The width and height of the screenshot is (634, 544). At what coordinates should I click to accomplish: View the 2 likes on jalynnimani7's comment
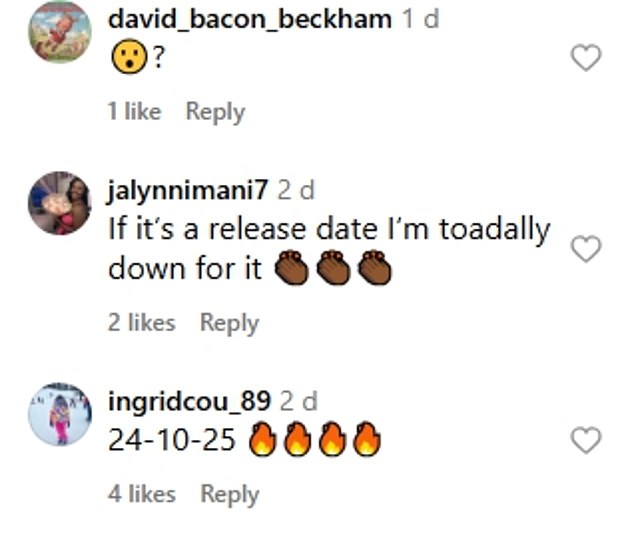tap(141, 323)
